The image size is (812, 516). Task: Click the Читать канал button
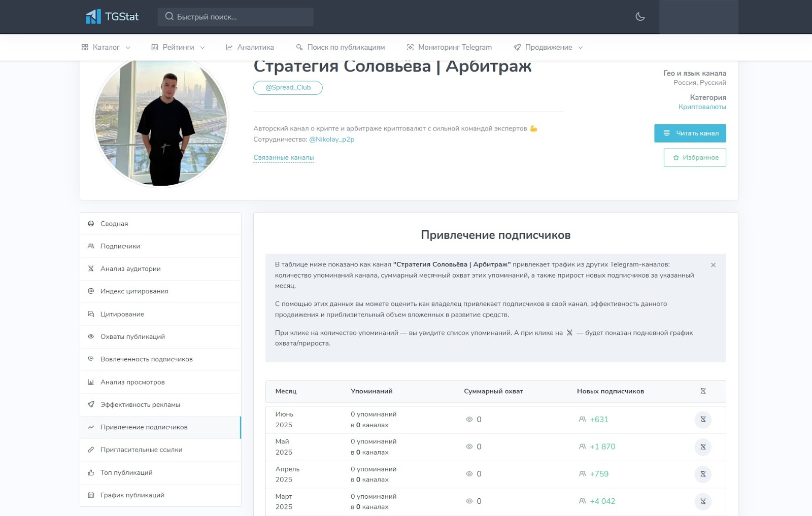tap(690, 133)
